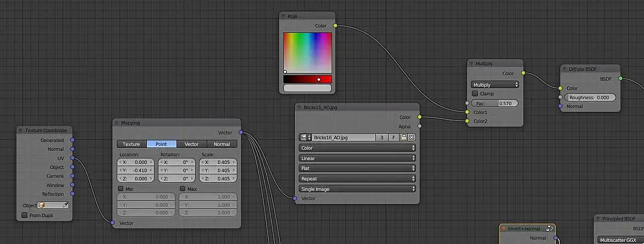Open the Repeat extension dropdown
This screenshot has height=244, width=644.
(357, 179)
